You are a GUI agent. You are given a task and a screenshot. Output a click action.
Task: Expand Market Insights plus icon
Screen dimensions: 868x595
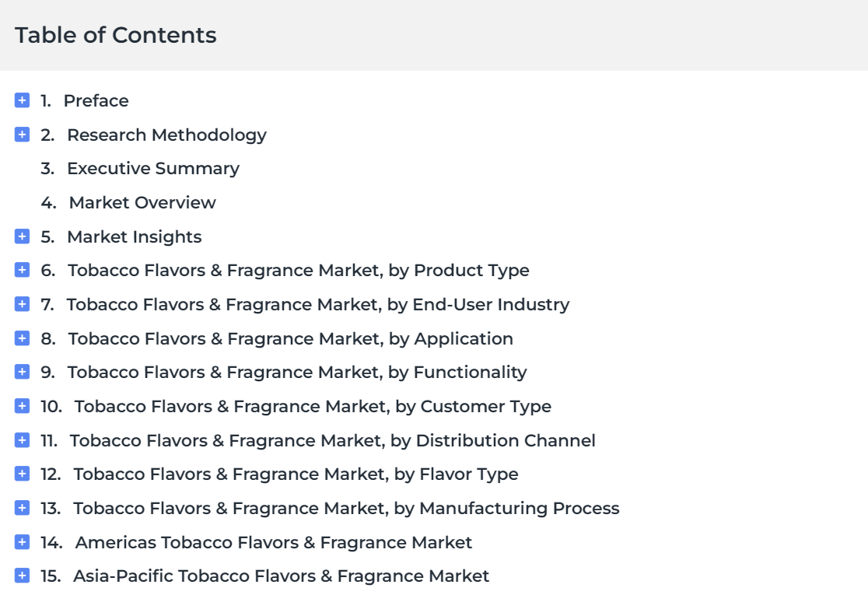[x=22, y=236]
